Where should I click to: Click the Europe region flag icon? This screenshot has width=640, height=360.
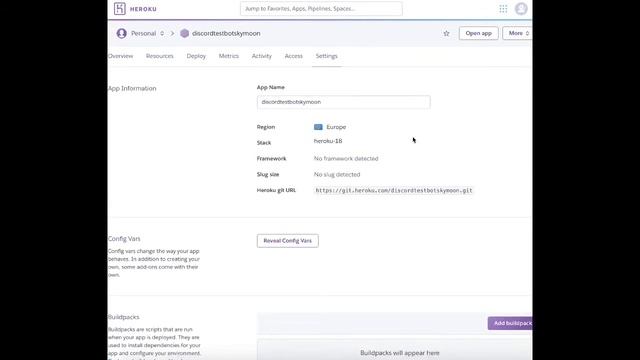coord(318,127)
